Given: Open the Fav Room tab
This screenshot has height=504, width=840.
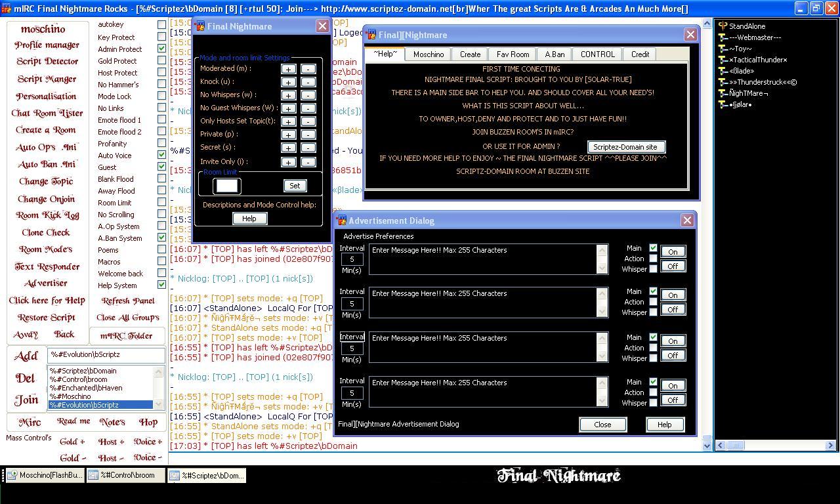Looking at the screenshot, I should tap(513, 54).
